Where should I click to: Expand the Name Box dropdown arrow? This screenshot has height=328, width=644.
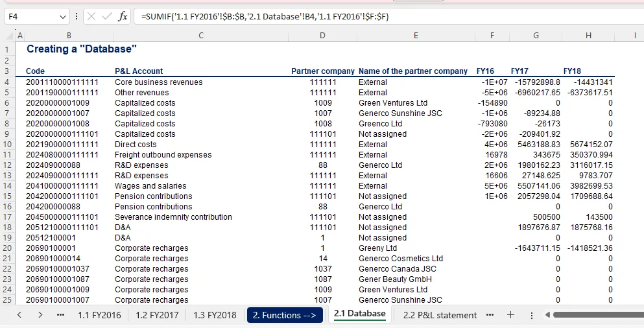(x=62, y=16)
